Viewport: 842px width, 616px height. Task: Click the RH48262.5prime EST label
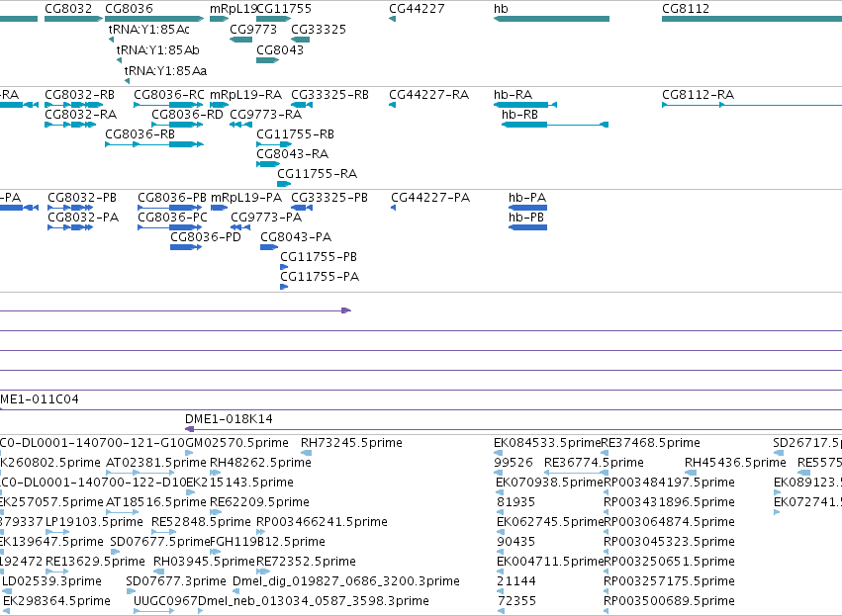(x=260, y=463)
